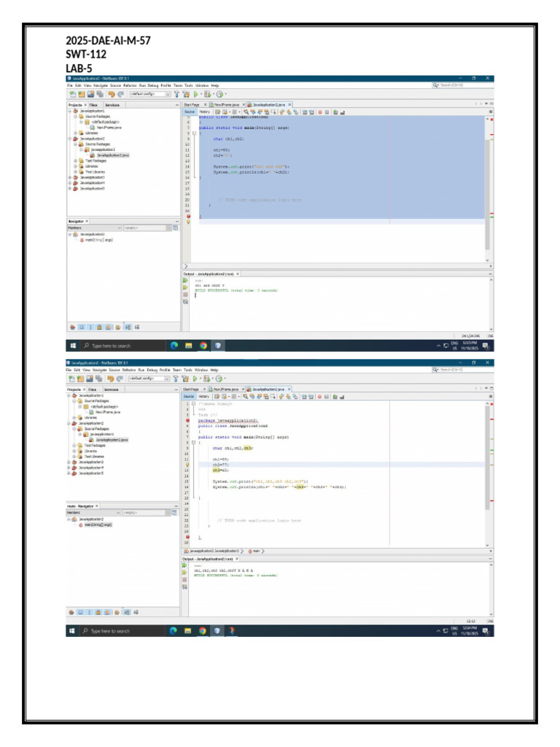Open Microsoft Edge from first screenshot taskbar
The width and height of the screenshot is (560, 747).
174,345
